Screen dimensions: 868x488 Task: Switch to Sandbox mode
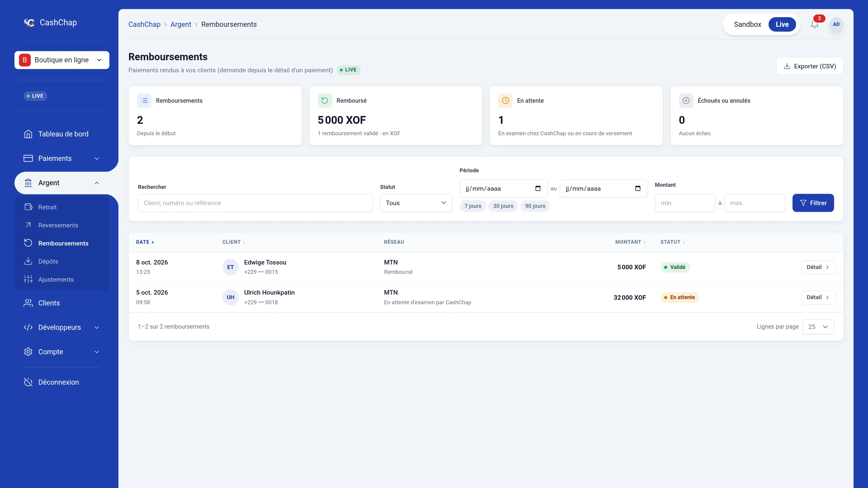[747, 24]
